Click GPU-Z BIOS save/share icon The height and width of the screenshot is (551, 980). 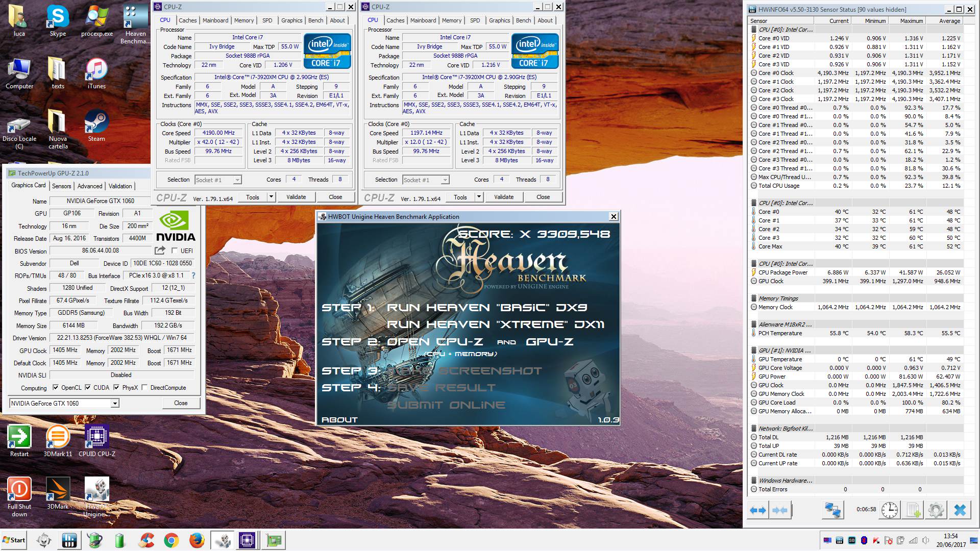pyautogui.click(x=160, y=251)
